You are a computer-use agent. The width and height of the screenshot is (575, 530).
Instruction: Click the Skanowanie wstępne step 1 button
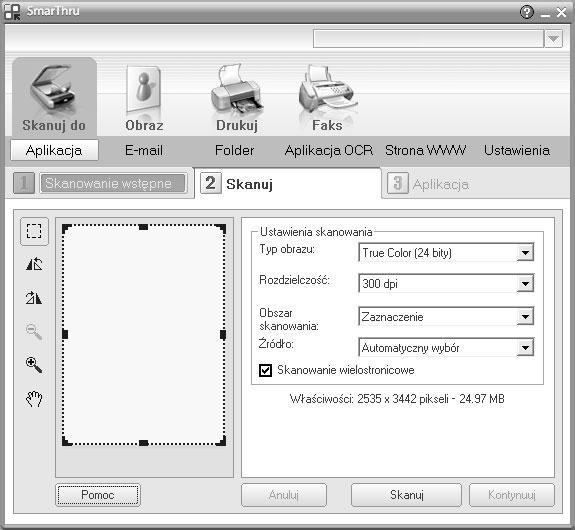(113, 183)
